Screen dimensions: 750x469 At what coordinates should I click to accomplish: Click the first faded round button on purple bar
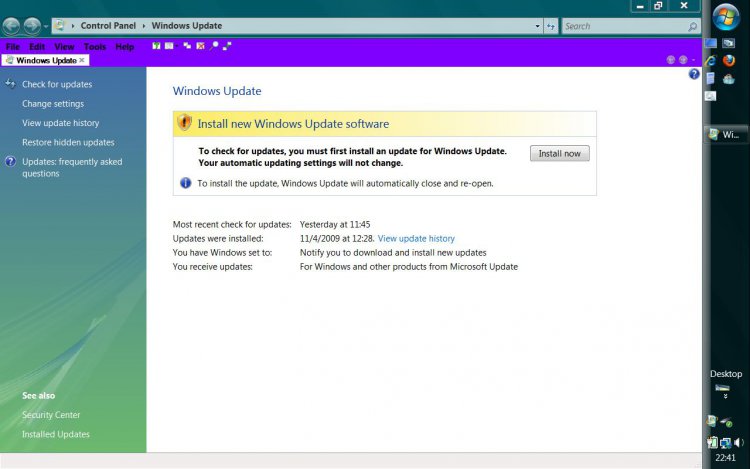671,60
